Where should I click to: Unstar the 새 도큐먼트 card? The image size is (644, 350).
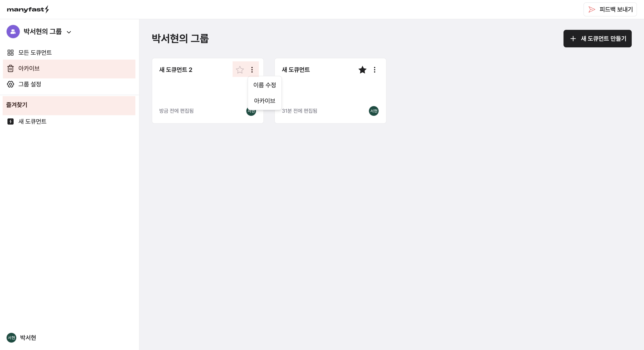tap(362, 70)
